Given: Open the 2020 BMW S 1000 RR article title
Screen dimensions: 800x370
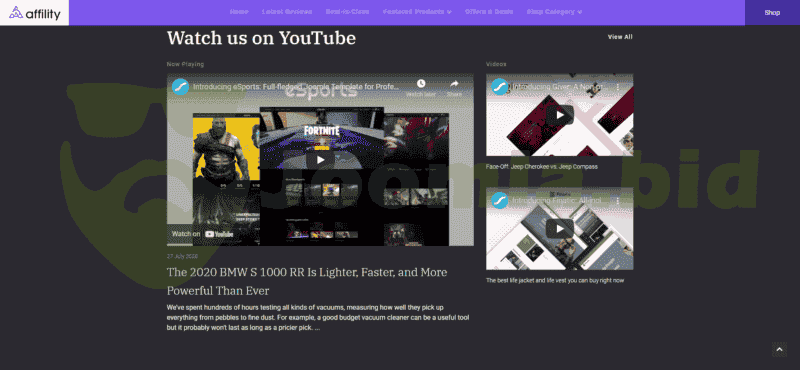Looking at the screenshot, I should tap(307, 281).
